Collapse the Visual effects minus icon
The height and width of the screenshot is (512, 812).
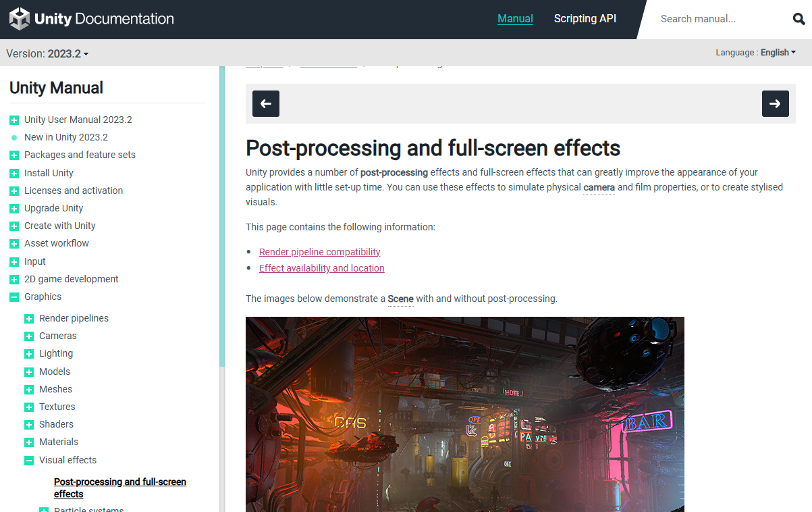pyautogui.click(x=29, y=461)
